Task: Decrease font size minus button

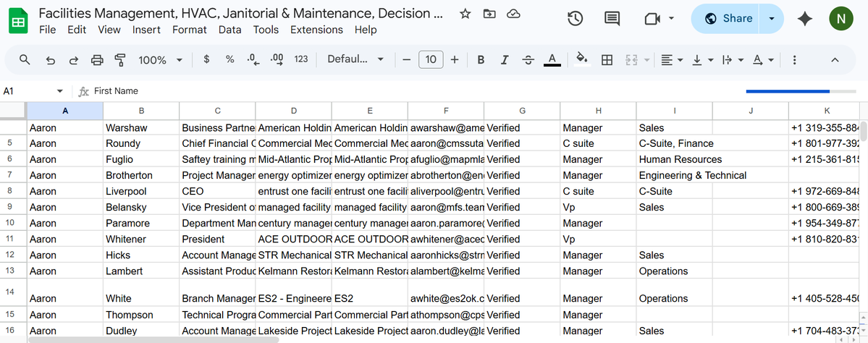Action: click(407, 59)
